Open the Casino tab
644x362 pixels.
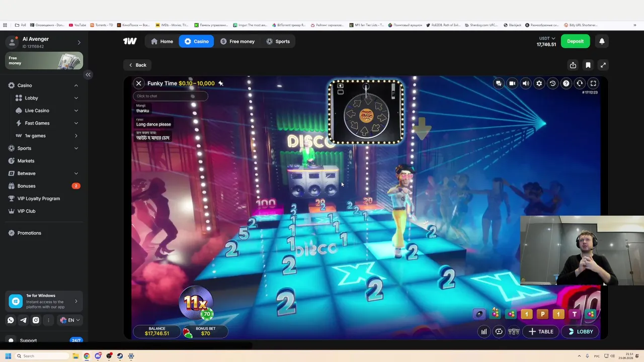(196, 41)
